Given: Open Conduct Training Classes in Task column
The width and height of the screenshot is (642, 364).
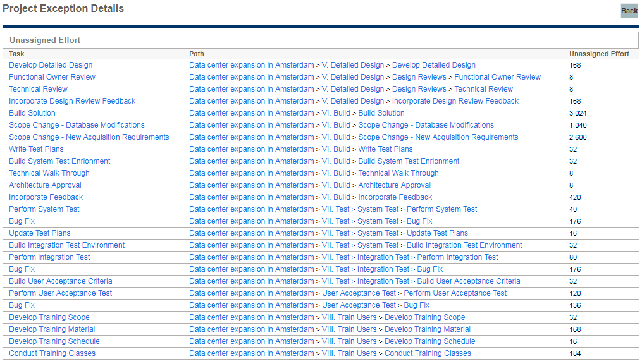Looking at the screenshot, I should pos(52,353).
